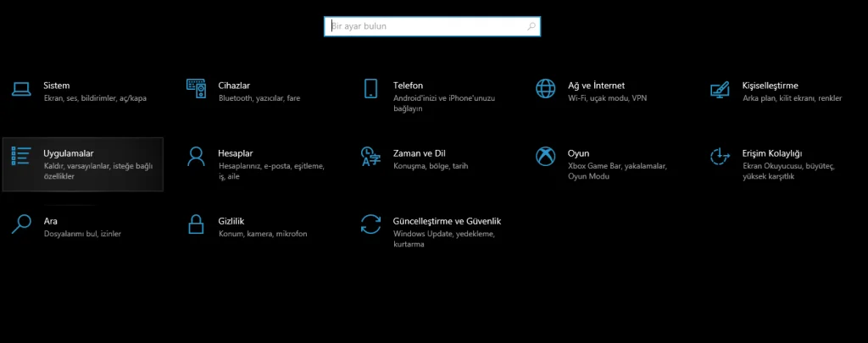Select the Zaman ve Dil icon
This screenshot has width=868, height=343.
coord(370,156)
